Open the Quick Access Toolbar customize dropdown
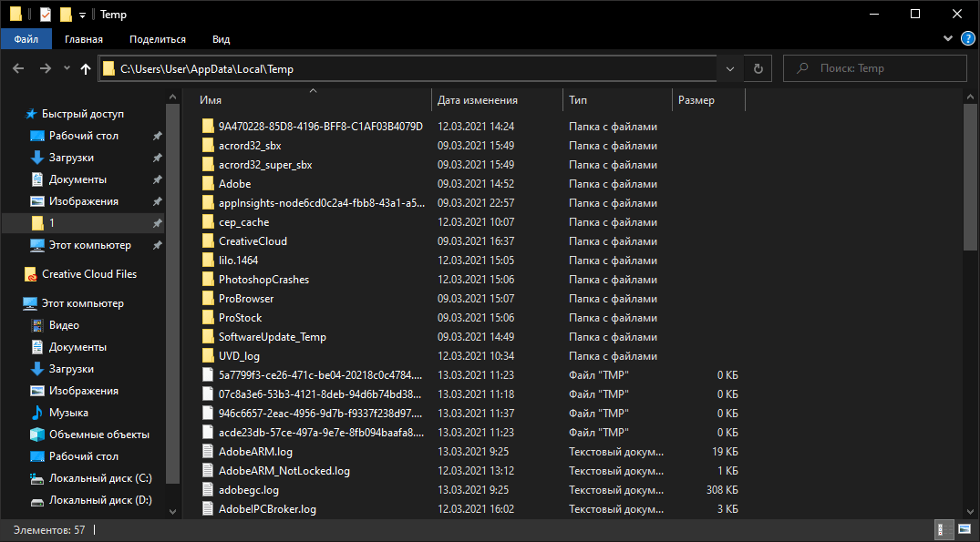 point(82,15)
